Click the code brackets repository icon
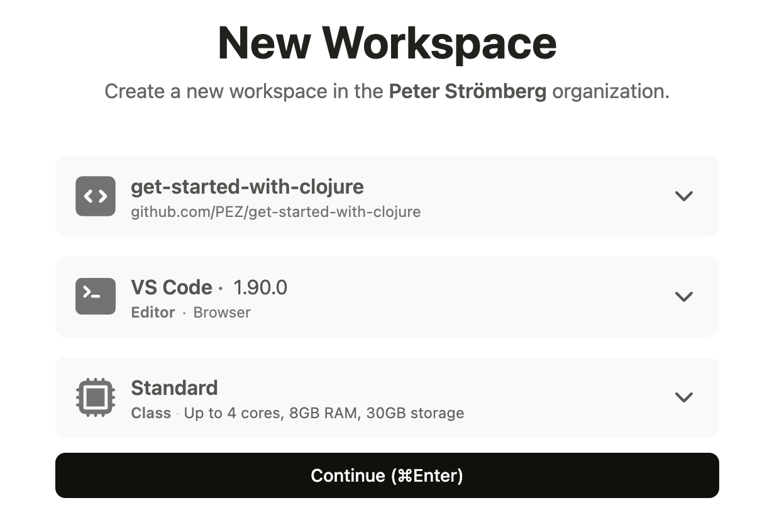The width and height of the screenshot is (767, 532). coord(96,196)
